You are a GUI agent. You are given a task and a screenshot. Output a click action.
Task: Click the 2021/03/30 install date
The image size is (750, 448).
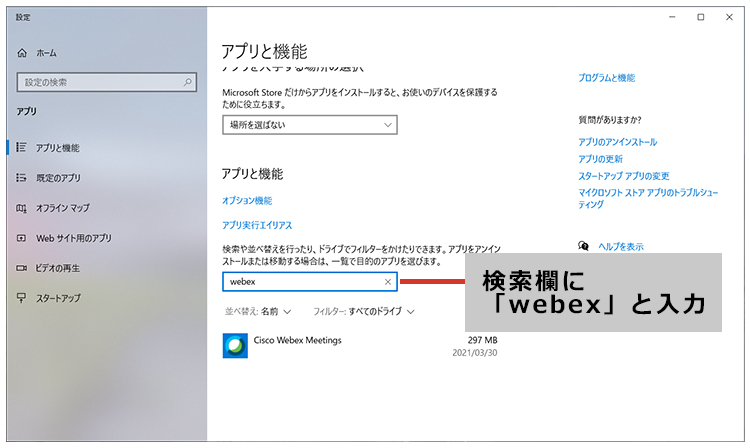[x=474, y=353]
